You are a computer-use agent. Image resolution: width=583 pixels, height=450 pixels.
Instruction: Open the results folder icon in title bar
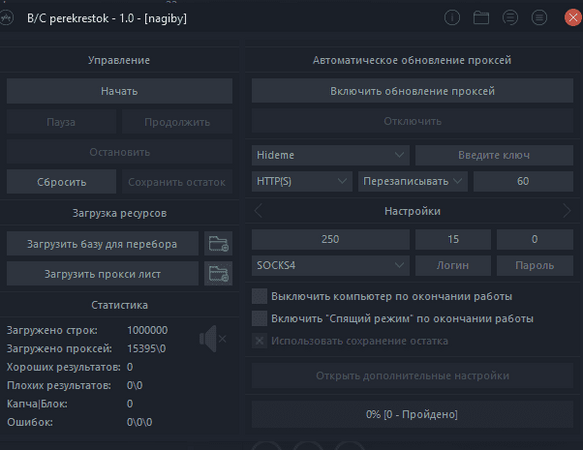pos(481,17)
